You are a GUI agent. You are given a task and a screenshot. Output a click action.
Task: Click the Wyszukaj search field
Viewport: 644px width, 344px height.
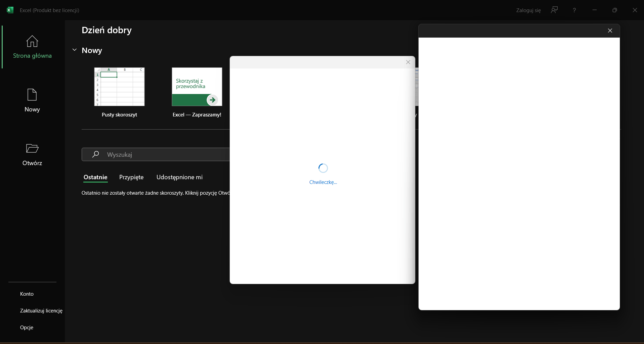(156, 154)
